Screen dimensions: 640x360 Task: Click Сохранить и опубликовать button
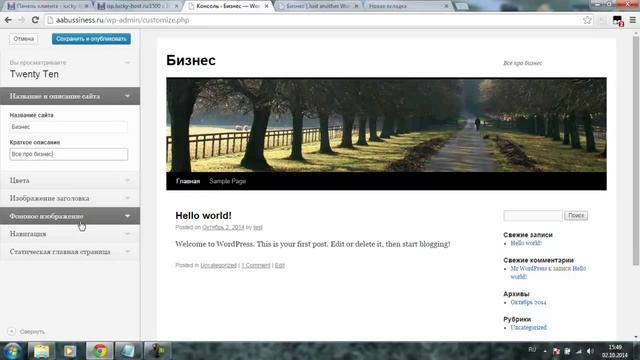pos(91,39)
